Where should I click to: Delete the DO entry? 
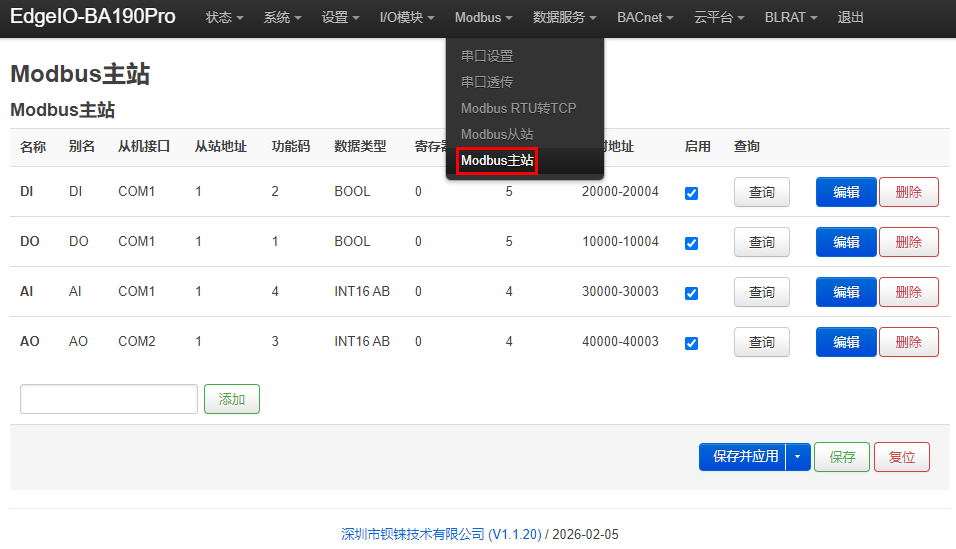908,242
